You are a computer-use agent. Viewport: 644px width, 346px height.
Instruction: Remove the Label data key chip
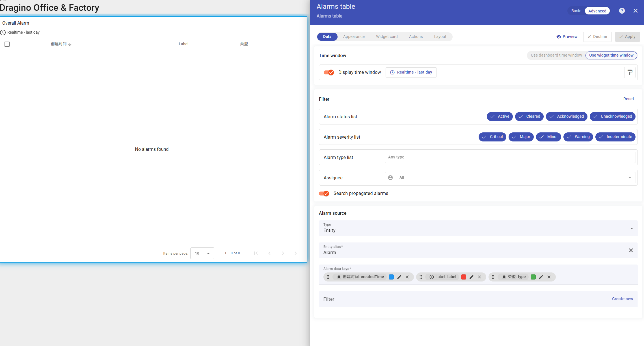pyautogui.click(x=479, y=277)
